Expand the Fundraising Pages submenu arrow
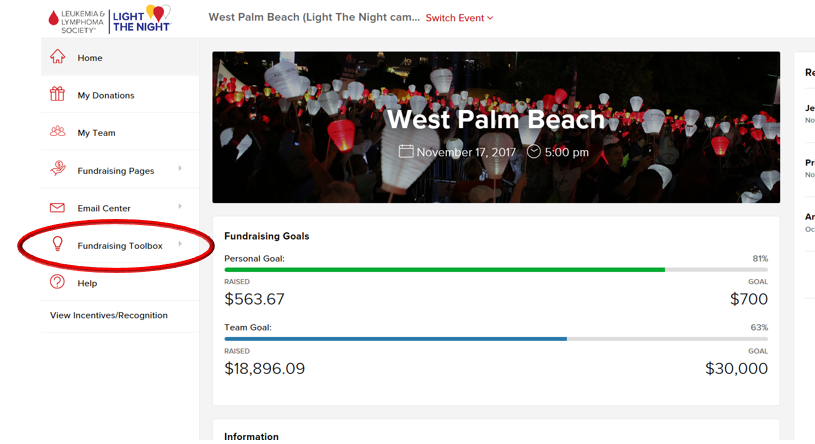815x444 pixels. (180, 168)
